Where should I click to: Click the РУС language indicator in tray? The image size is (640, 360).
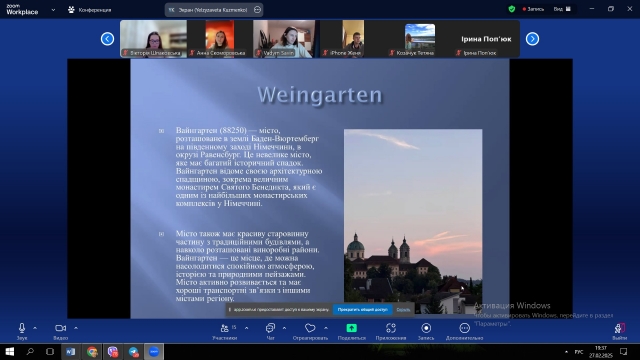[579, 351]
